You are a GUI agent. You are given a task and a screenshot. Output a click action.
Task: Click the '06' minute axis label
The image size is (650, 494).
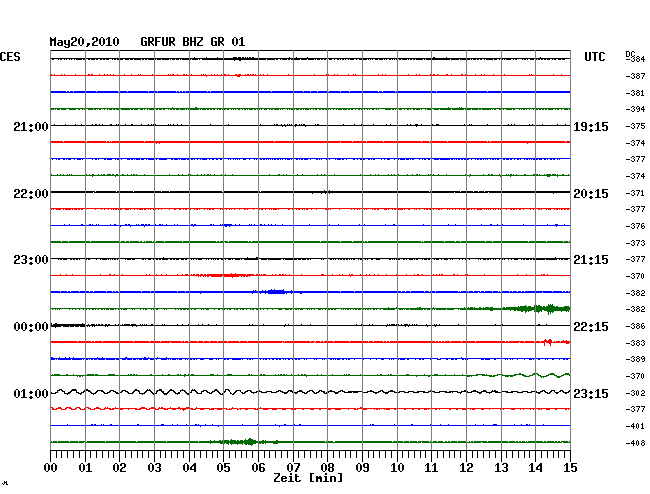(x=258, y=468)
